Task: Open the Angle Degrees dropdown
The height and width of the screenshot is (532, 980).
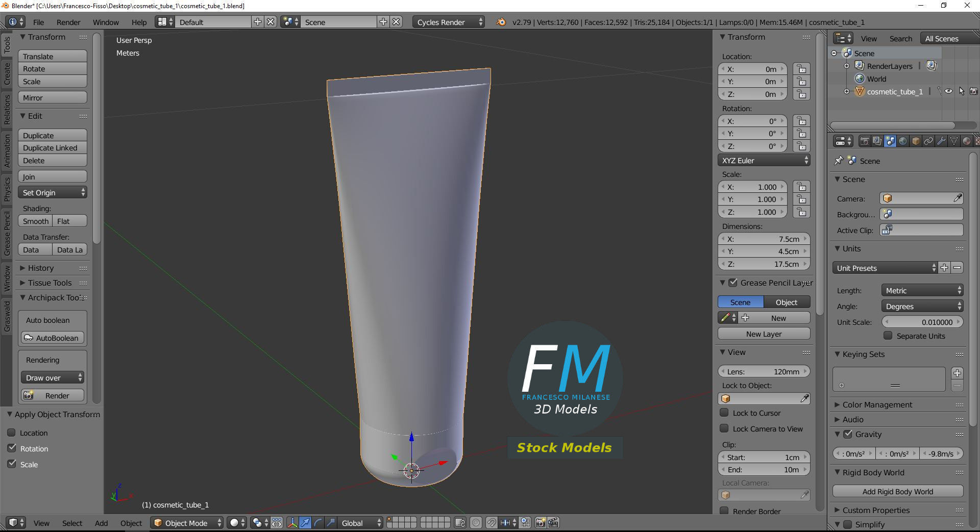Action: coord(922,306)
